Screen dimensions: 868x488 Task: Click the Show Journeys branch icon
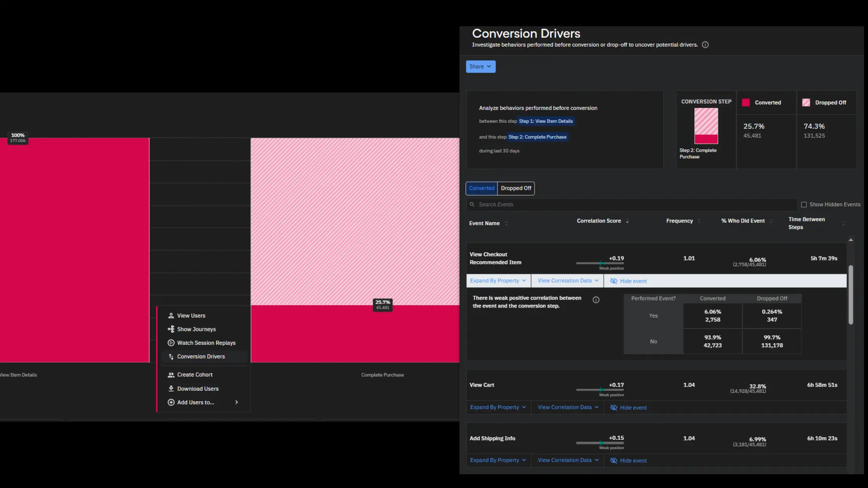point(171,329)
